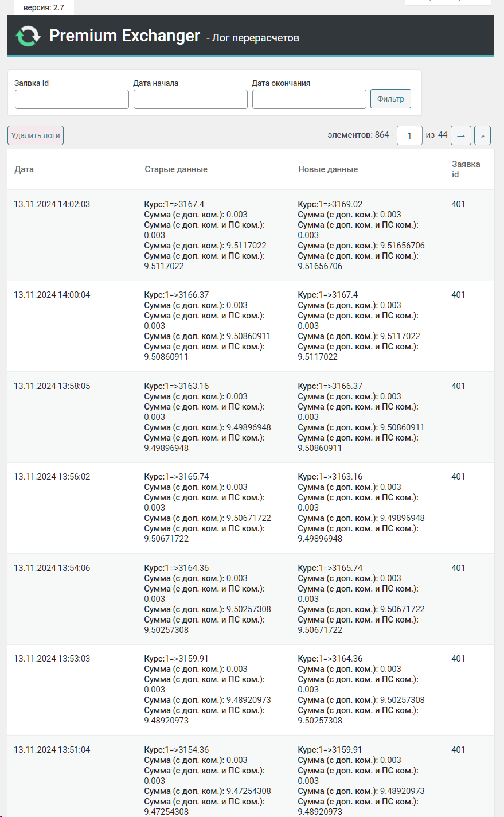Select the 13.11.2024 13:58:05 log date
Viewport: 504px width, 817px height.
click(x=52, y=386)
